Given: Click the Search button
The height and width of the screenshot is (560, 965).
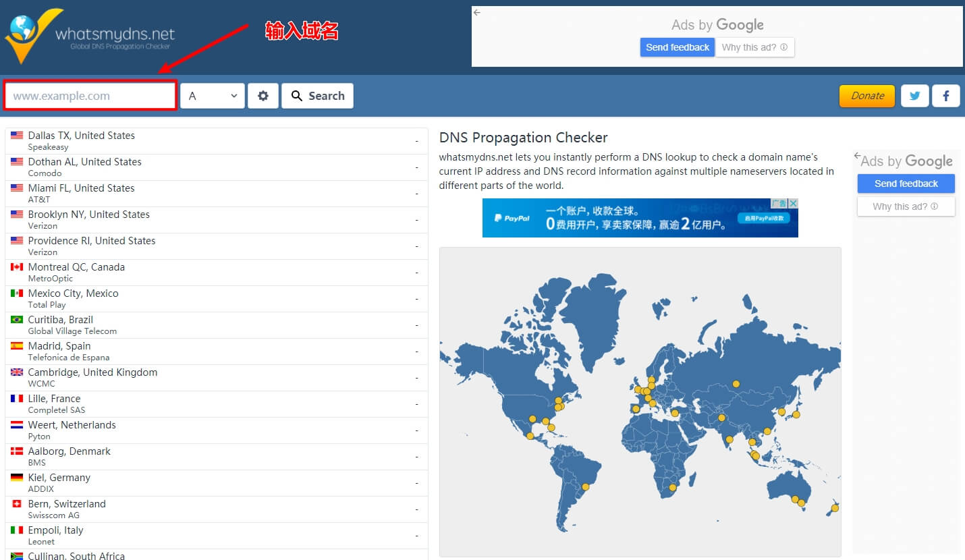Looking at the screenshot, I should pos(317,96).
